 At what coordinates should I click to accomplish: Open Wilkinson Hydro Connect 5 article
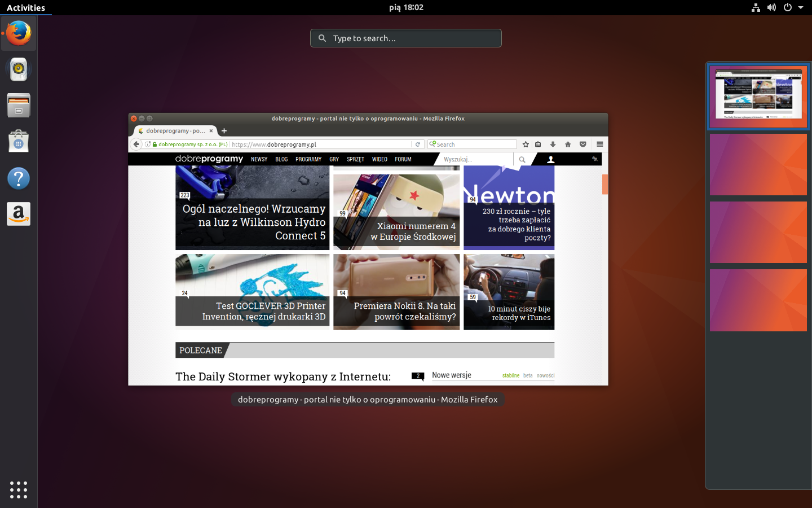click(253, 208)
